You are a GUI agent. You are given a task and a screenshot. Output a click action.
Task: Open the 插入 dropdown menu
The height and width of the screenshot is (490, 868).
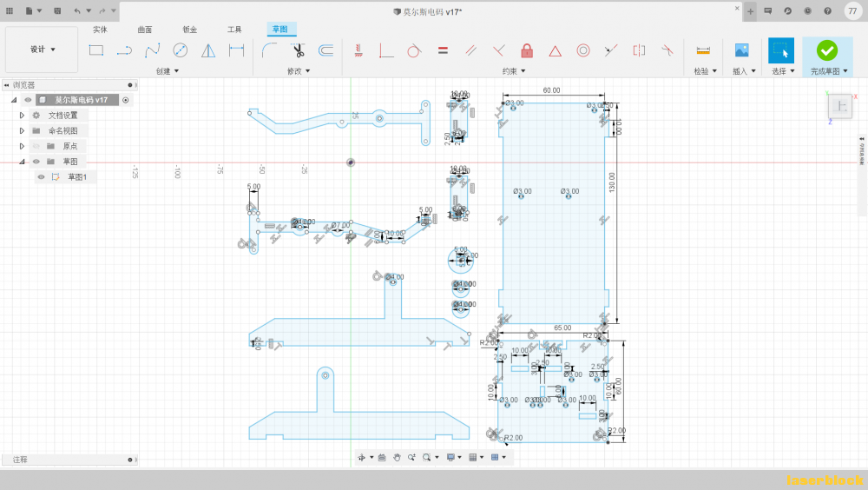[744, 71]
